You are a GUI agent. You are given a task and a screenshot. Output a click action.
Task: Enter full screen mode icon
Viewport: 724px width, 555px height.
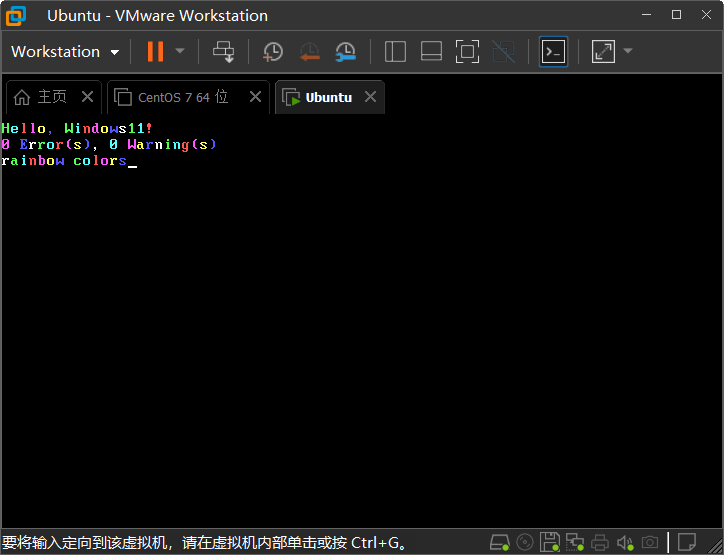(467, 51)
